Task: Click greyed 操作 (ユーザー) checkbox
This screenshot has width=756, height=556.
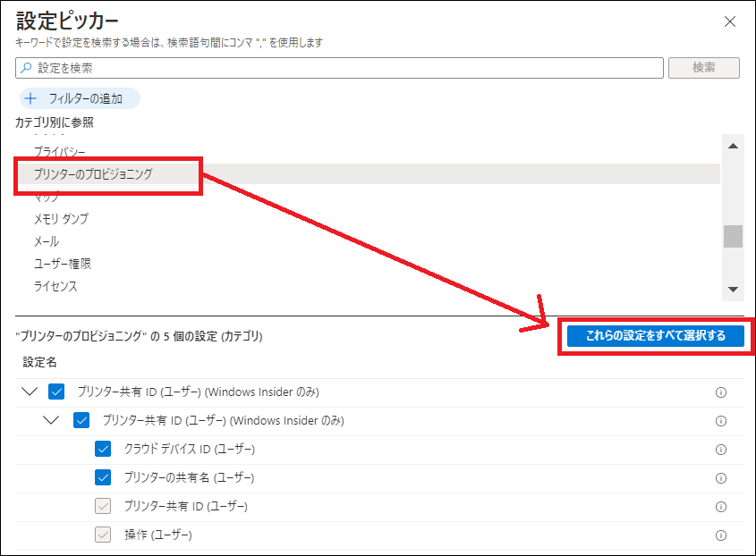Action: point(103,535)
